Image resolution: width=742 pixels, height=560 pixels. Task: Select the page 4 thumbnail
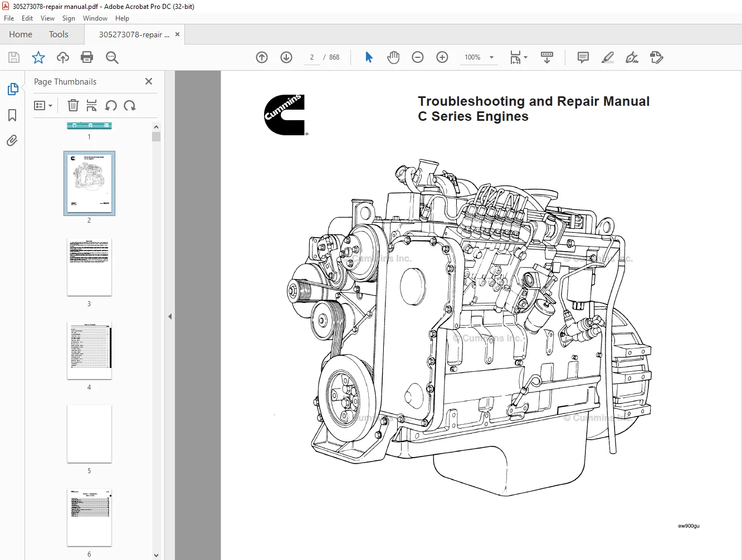pos(89,351)
